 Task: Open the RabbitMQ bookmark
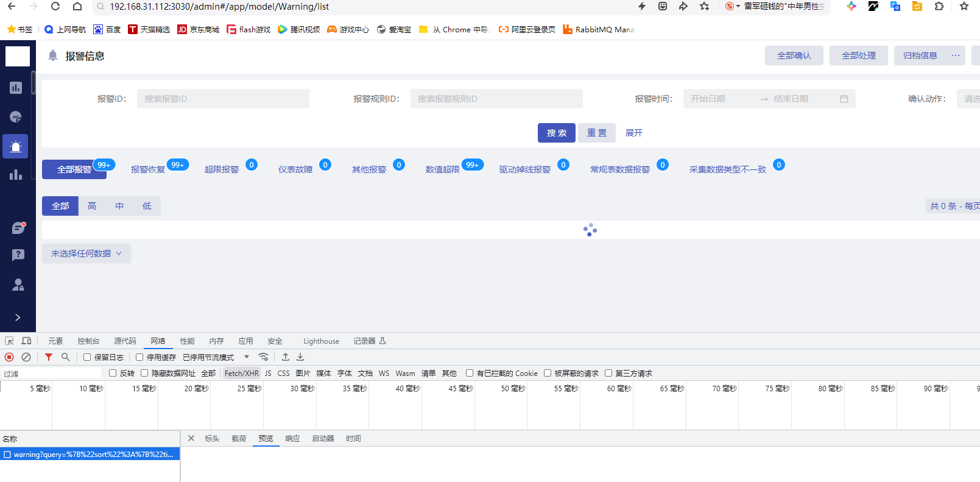point(599,29)
